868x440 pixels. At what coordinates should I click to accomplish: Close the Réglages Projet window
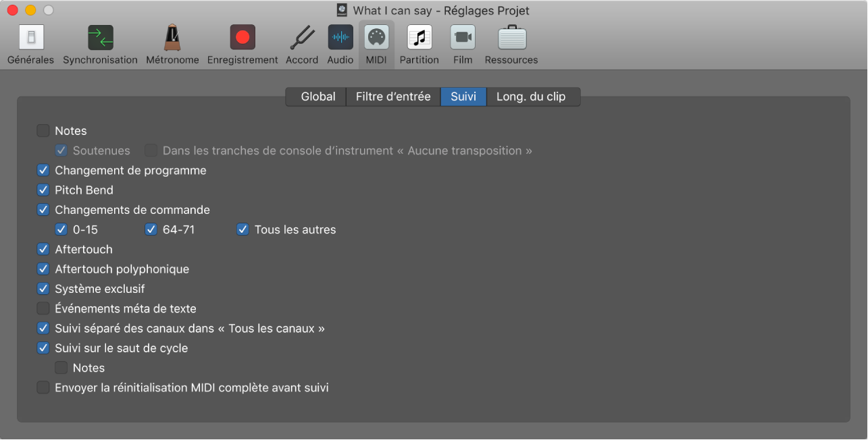[x=13, y=10]
